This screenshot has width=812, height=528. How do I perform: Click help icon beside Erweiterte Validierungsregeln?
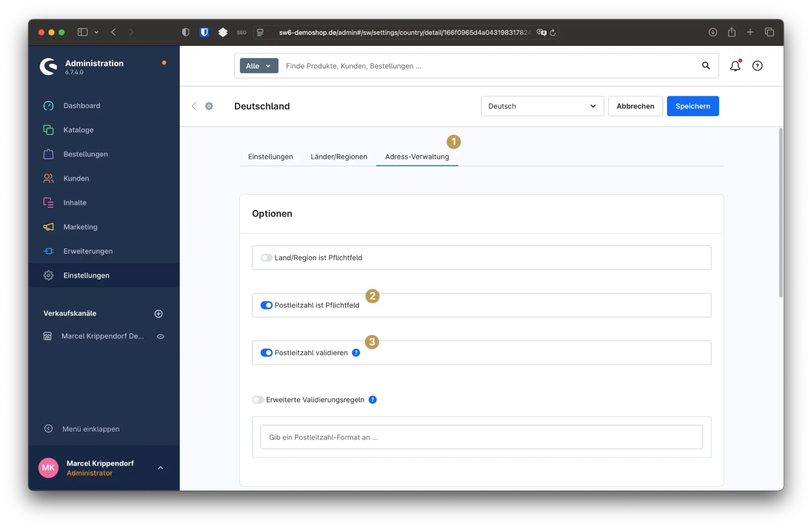(373, 400)
